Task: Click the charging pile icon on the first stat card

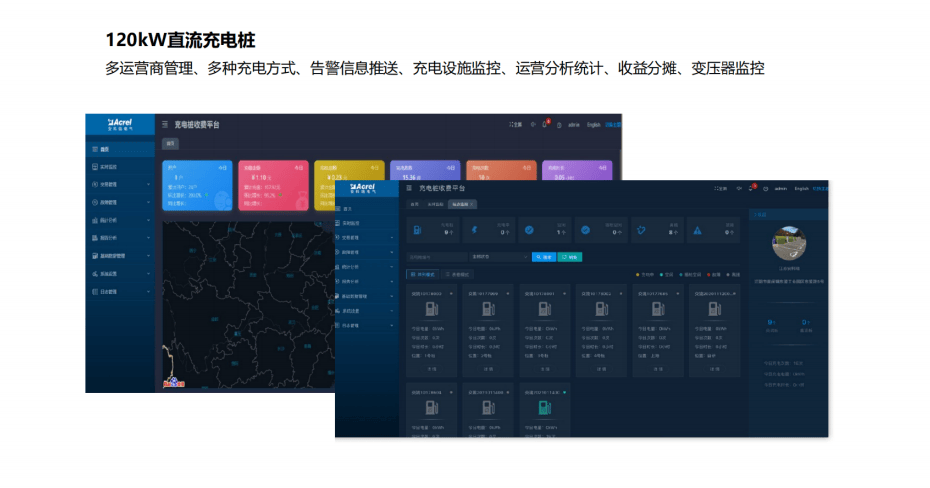Action: coord(418,230)
